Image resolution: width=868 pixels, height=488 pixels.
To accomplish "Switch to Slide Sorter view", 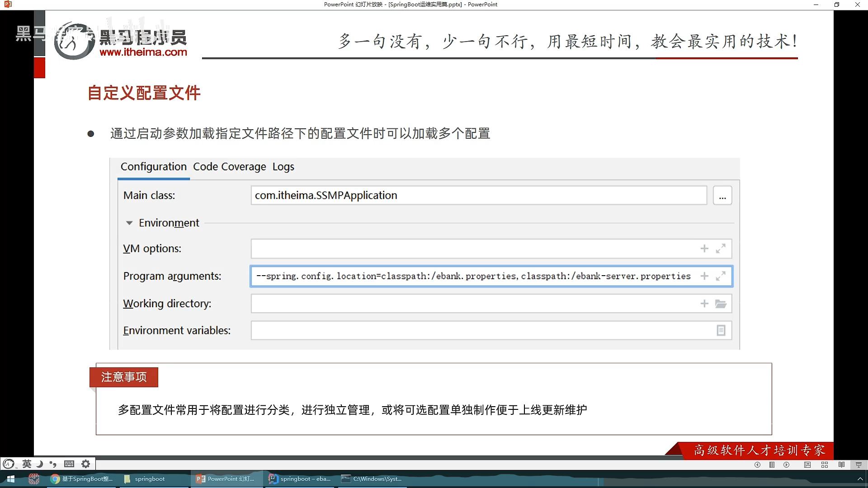I will (825, 465).
